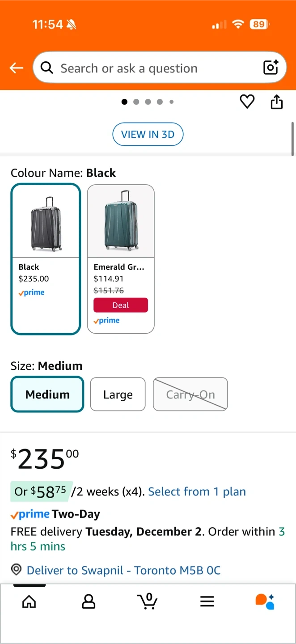Tap magnifying glass search icon
Image resolution: width=296 pixels, height=644 pixels.
[47, 68]
